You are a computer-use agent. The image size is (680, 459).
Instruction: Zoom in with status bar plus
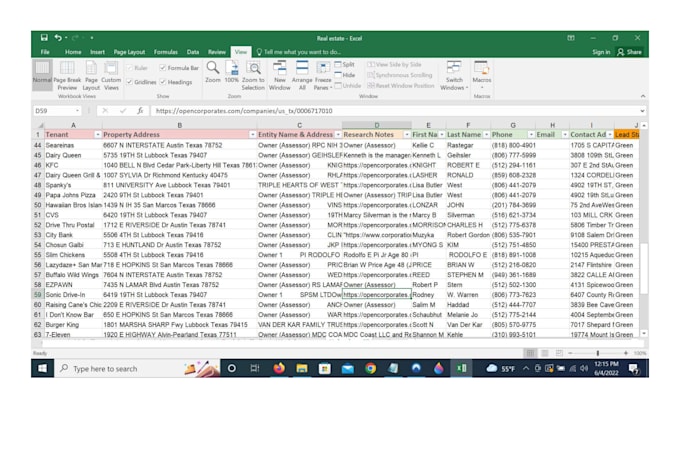pyautogui.click(x=625, y=353)
